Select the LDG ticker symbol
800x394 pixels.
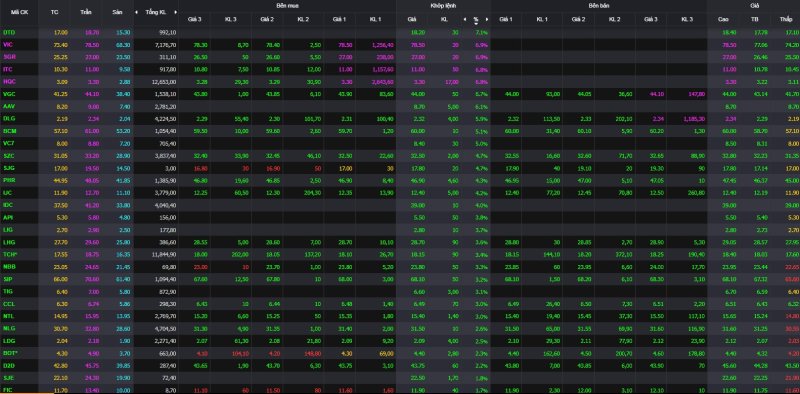click(x=9, y=340)
